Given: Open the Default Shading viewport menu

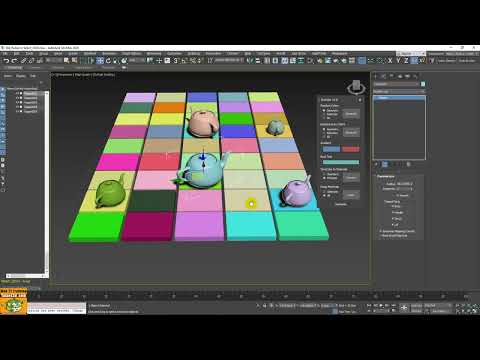Looking at the screenshot, I should click(103, 75).
